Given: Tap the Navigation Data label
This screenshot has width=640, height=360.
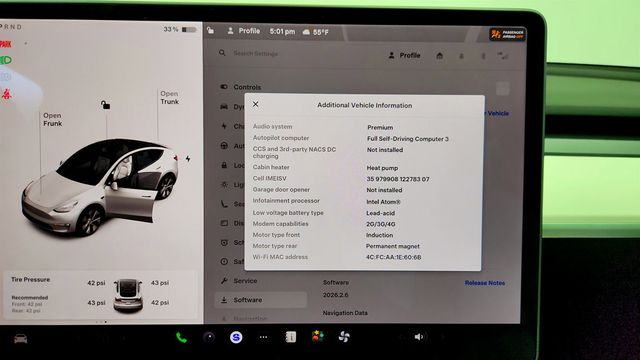Looking at the screenshot, I should pyautogui.click(x=345, y=313).
